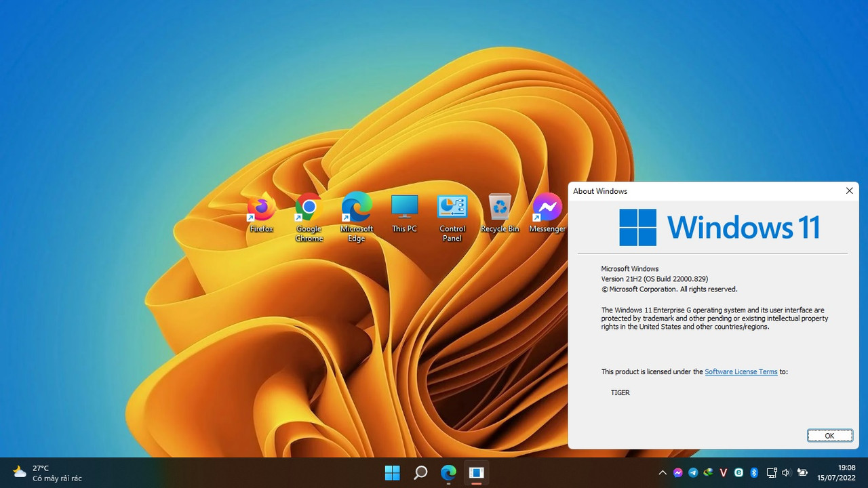Open the network status tray icon
This screenshot has height=488, width=868.
point(772,472)
